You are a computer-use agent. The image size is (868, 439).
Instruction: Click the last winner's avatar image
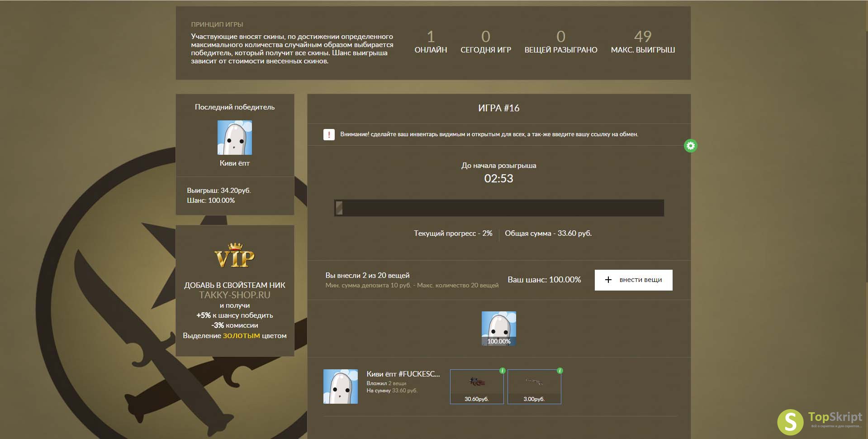click(235, 138)
